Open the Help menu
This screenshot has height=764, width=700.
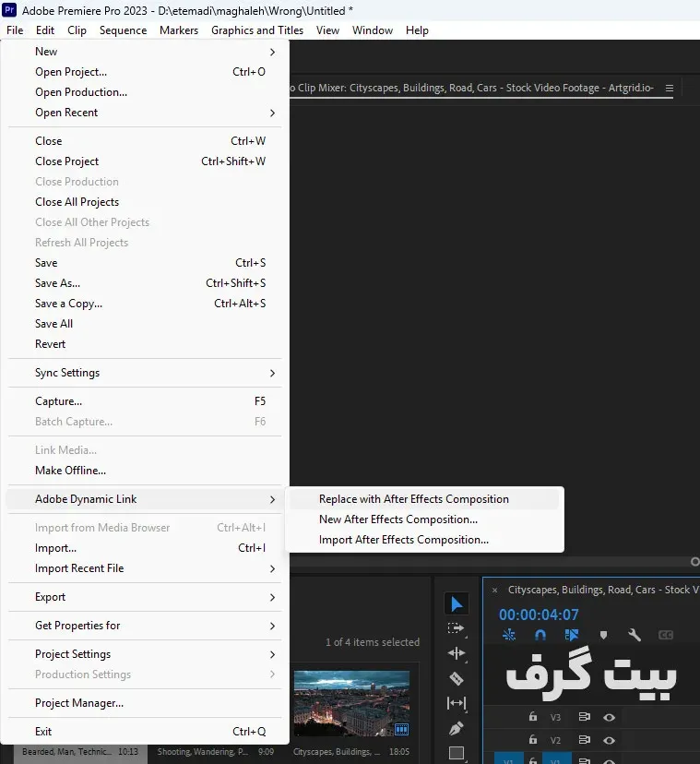417,30
